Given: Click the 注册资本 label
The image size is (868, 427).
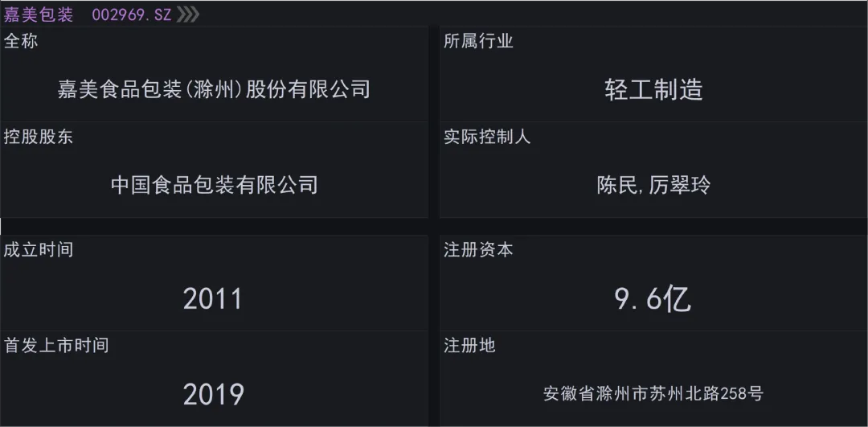Looking at the screenshot, I should (x=478, y=250).
